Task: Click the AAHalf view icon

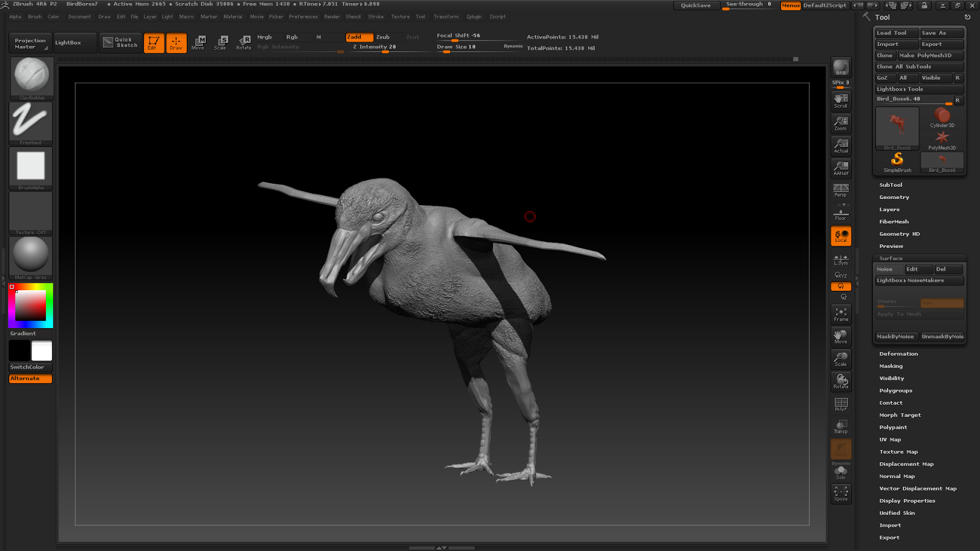Action: 841,168
